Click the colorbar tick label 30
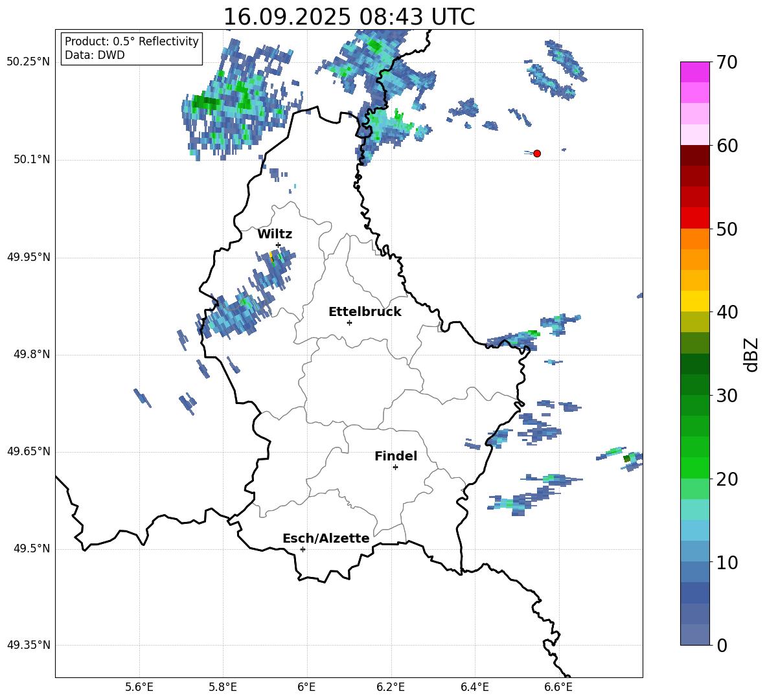 point(727,396)
